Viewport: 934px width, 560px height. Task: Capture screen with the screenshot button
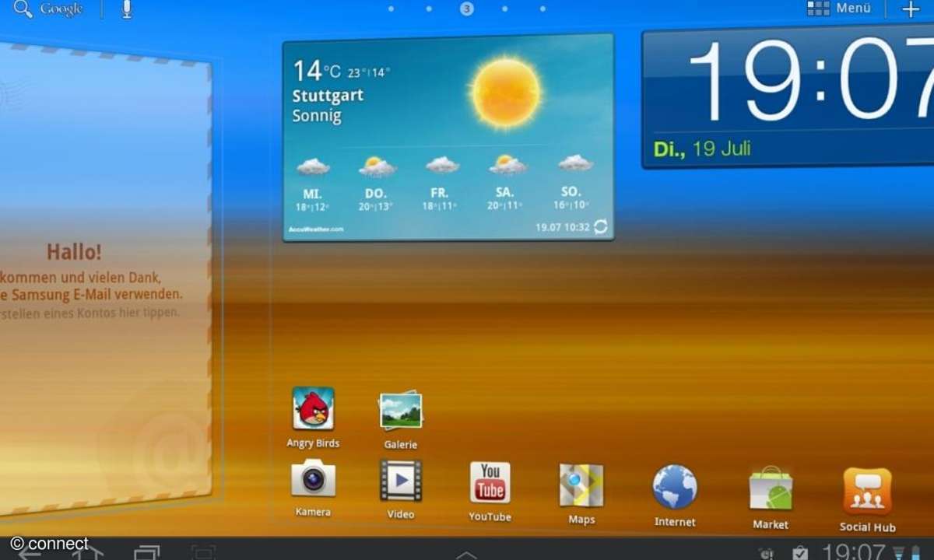click(x=204, y=552)
